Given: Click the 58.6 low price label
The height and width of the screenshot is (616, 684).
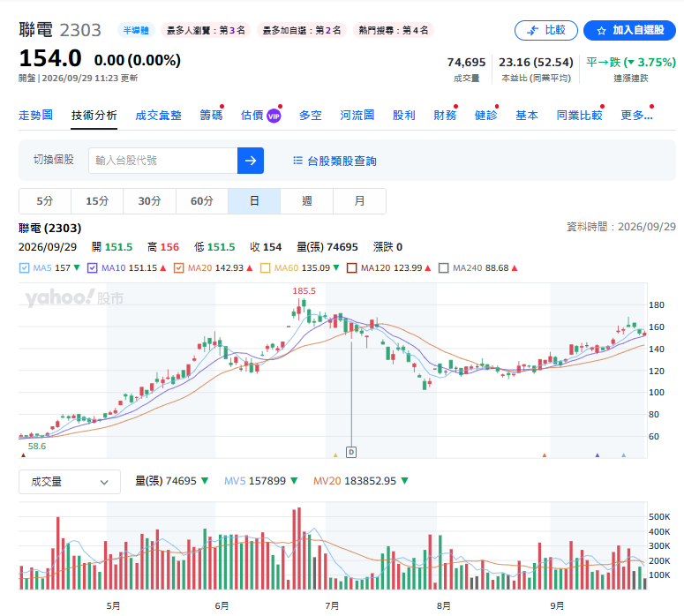Looking at the screenshot, I should pyautogui.click(x=37, y=446).
